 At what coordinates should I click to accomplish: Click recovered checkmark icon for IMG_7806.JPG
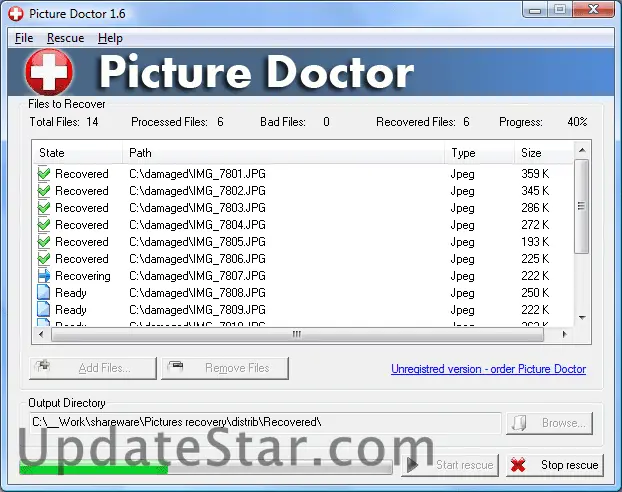pyautogui.click(x=44, y=259)
